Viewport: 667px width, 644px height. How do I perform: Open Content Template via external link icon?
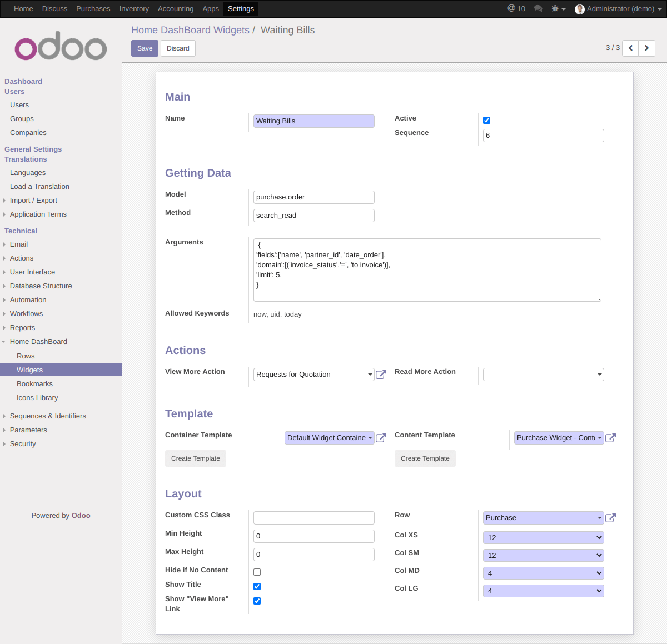[x=610, y=438]
